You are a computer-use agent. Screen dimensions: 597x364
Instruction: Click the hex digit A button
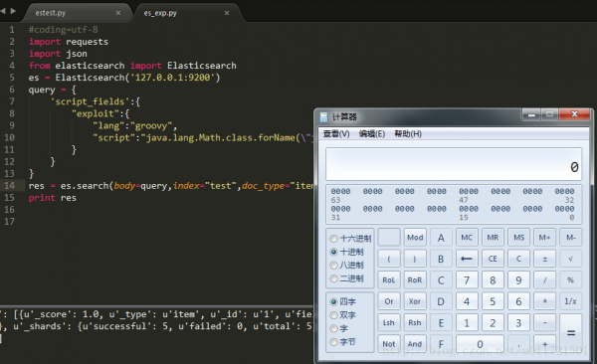pyautogui.click(x=441, y=238)
